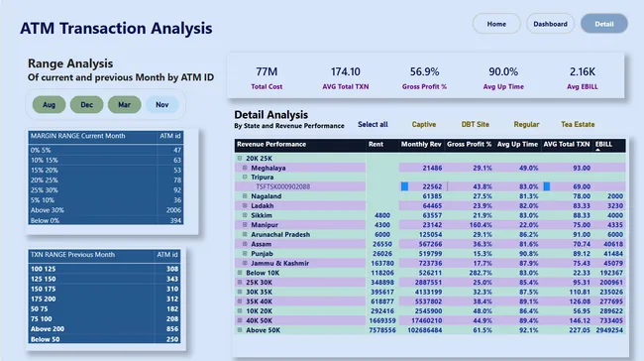Expand the 30K 35K group
Screen dimensions: 644x361
pos(240,292)
